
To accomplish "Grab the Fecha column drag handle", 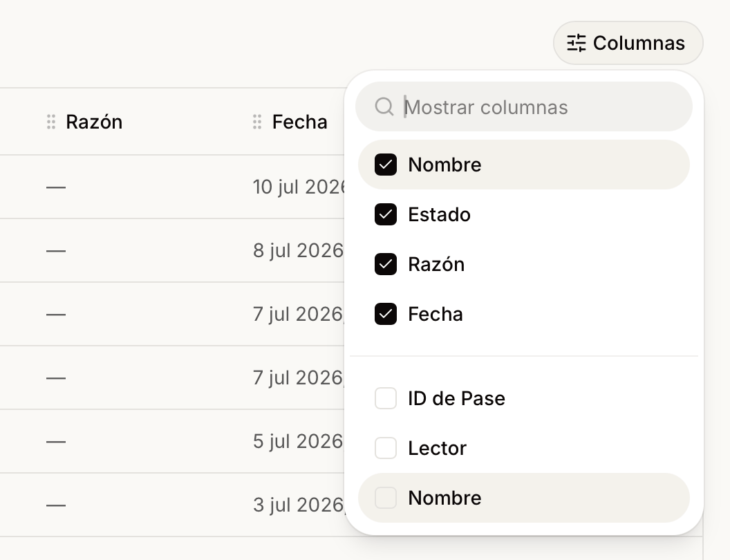I will pos(257,122).
